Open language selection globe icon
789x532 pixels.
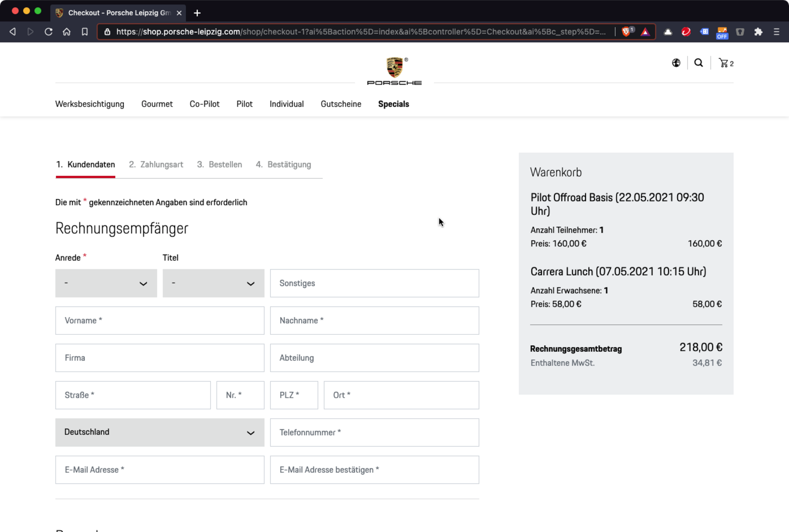(676, 63)
